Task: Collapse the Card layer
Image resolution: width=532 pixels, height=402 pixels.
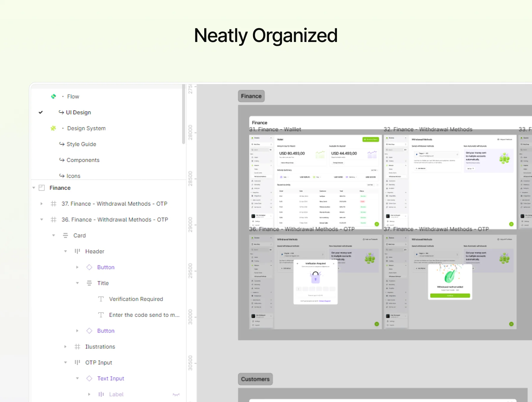Action: point(53,236)
